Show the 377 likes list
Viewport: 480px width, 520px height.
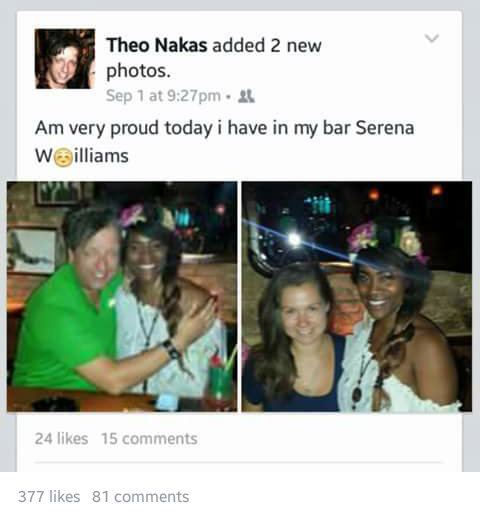click(x=49, y=497)
